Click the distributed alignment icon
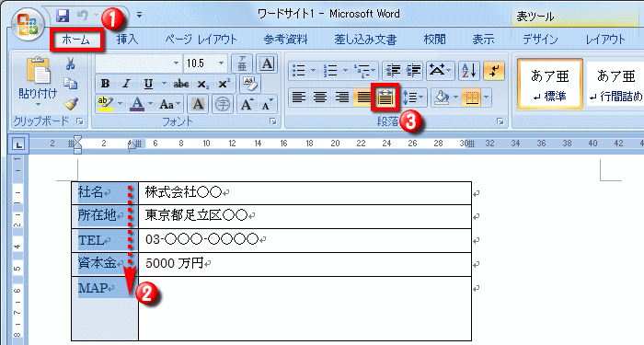This screenshot has height=345, width=644. [385, 98]
